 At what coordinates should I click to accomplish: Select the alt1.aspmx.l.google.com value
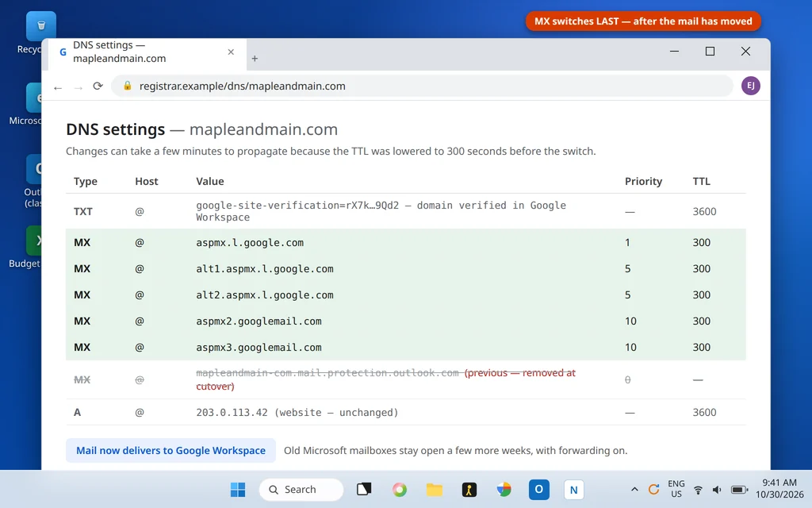click(x=265, y=269)
